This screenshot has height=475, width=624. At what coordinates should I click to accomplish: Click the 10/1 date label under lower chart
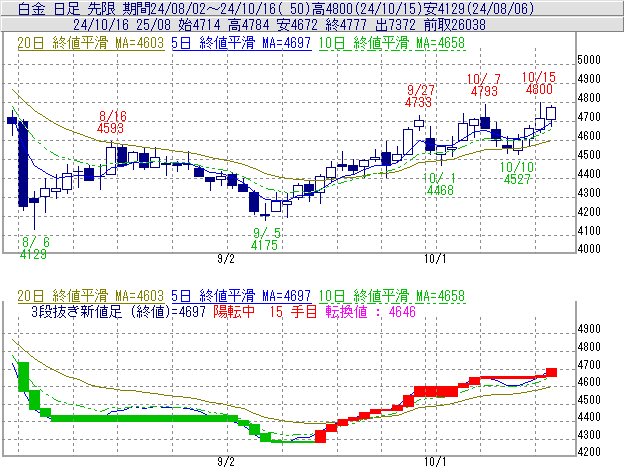tap(435, 462)
